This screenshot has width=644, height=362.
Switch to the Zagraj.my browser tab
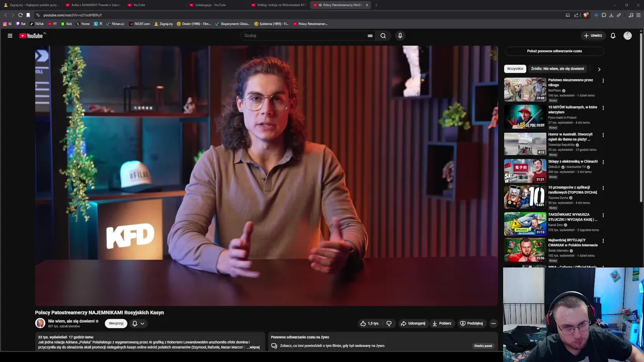[x=30, y=5]
